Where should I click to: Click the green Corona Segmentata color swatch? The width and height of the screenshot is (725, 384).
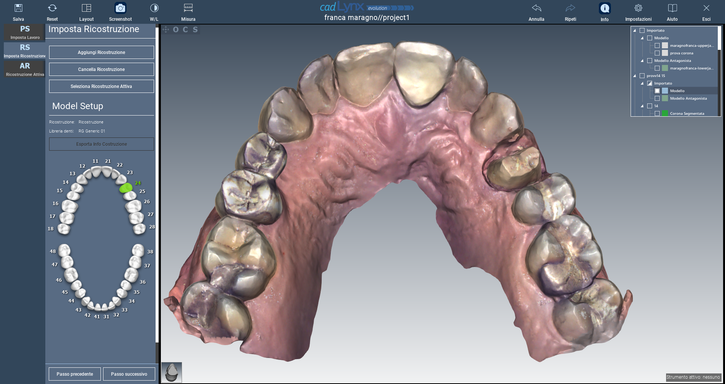665,113
